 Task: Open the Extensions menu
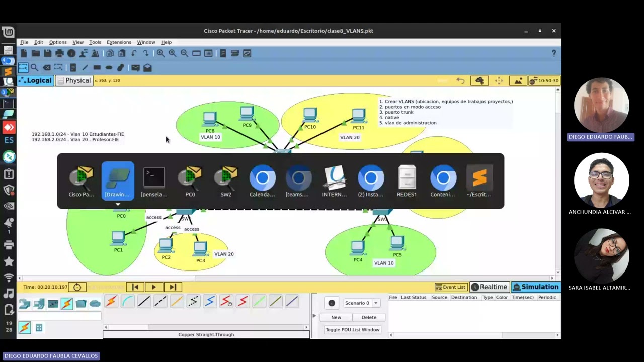[x=119, y=42]
